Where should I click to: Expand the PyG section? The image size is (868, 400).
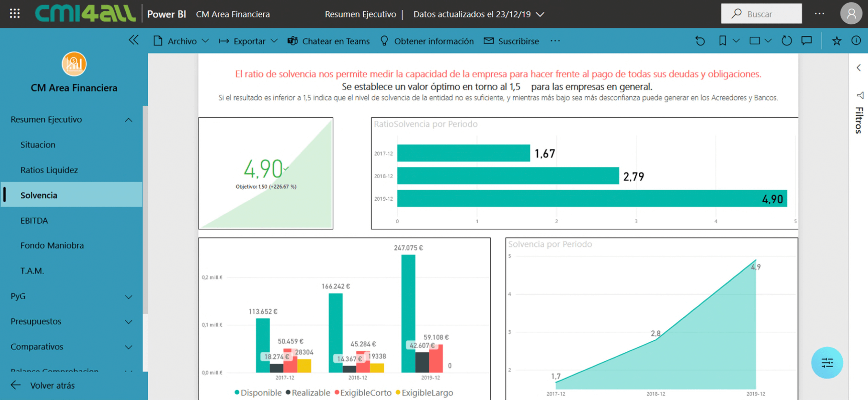[x=128, y=297]
